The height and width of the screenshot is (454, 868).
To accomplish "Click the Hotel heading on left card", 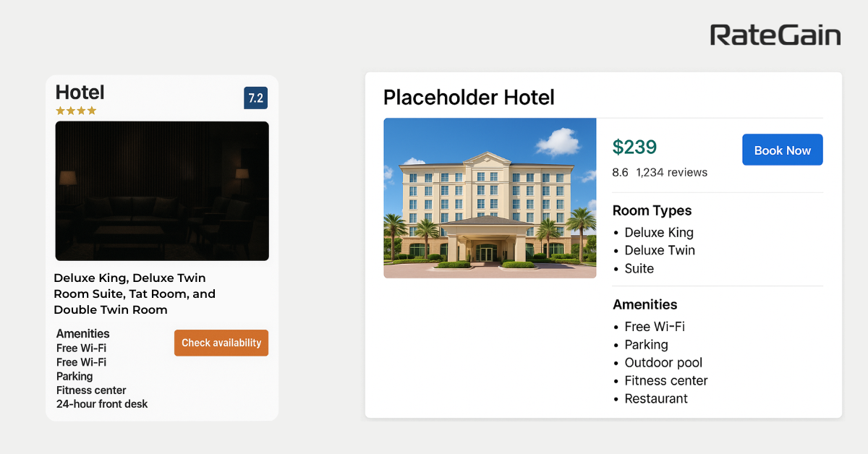I will tap(80, 93).
